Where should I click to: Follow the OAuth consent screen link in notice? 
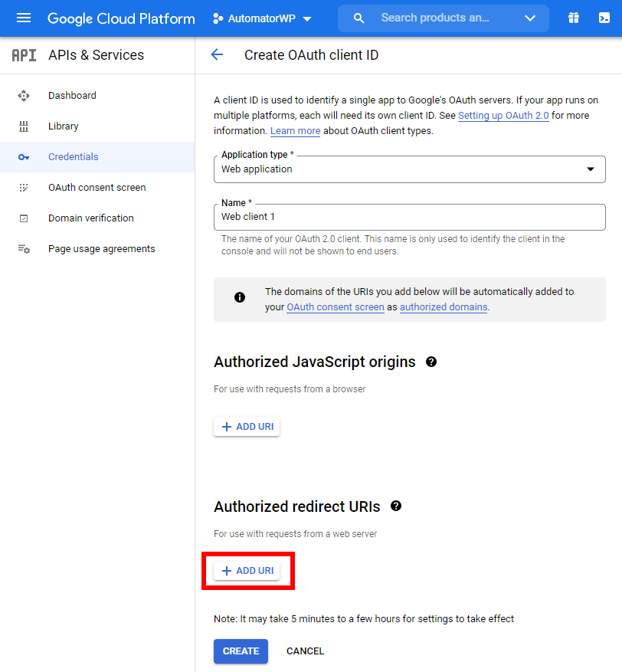point(336,307)
